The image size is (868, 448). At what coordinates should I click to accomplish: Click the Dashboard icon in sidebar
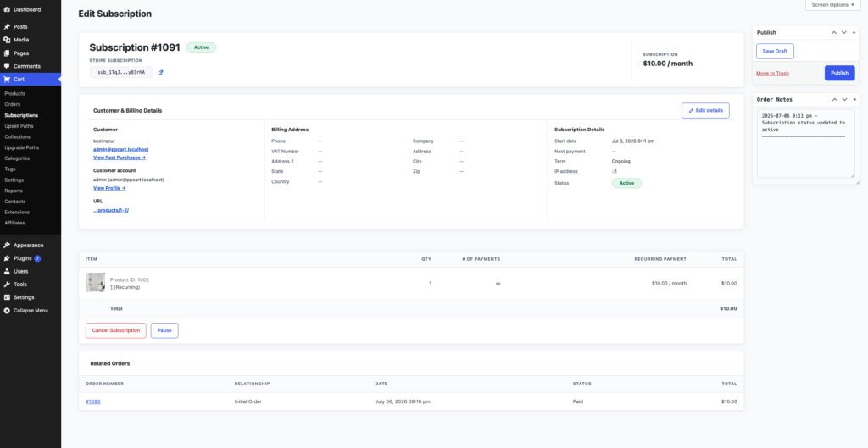click(7, 10)
